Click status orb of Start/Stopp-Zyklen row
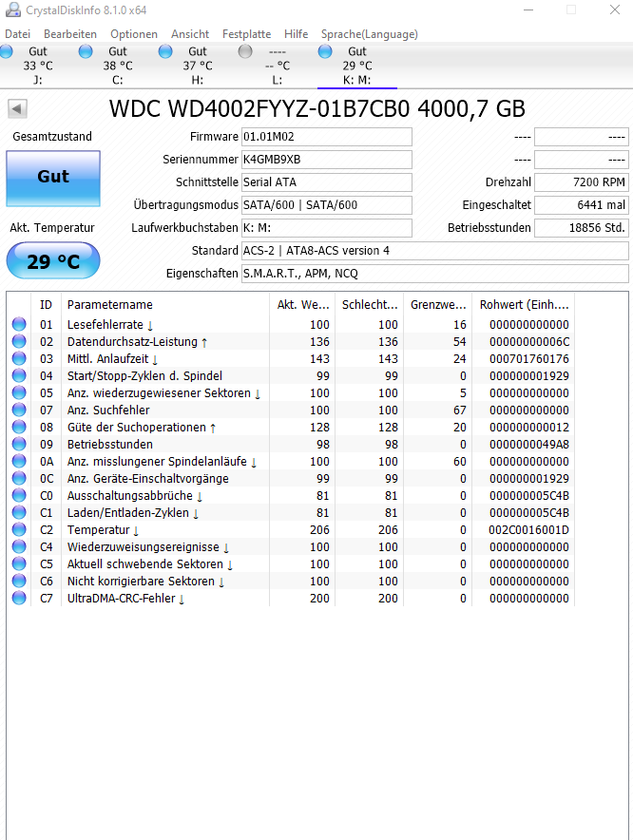Screen dimensions: 633x840 coord(19,375)
